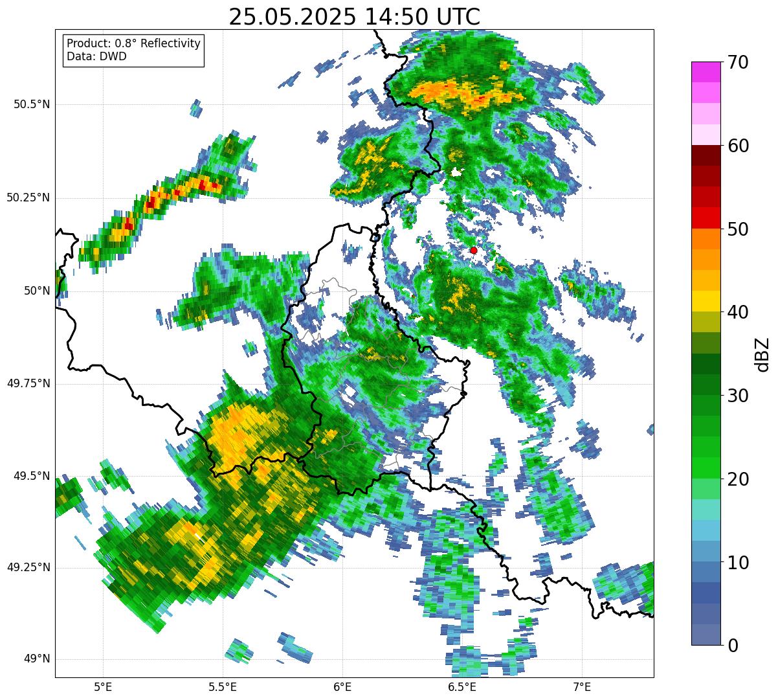778x700 pixels.
Task: Click the 50.25°N latitude label
Action: [28, 198]
